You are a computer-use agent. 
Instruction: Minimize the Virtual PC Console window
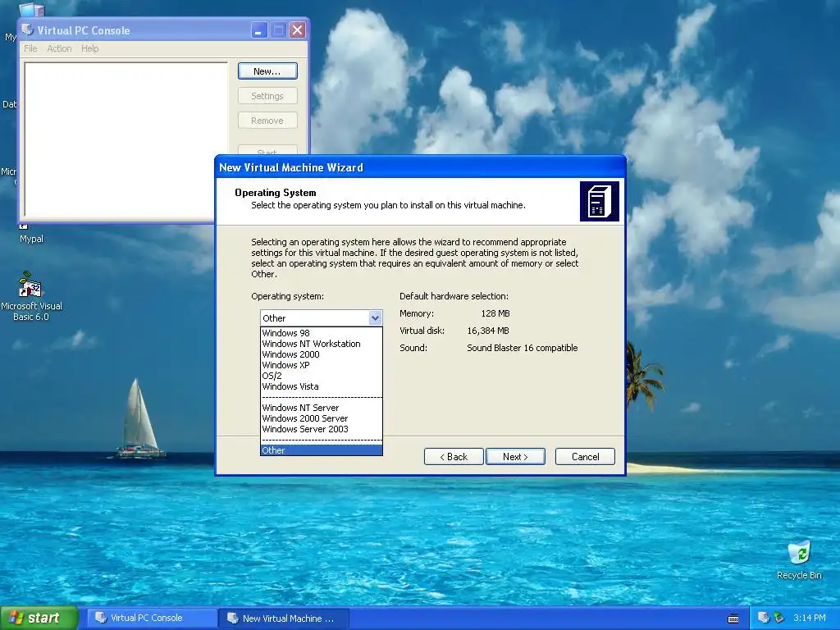click(259, 30)
